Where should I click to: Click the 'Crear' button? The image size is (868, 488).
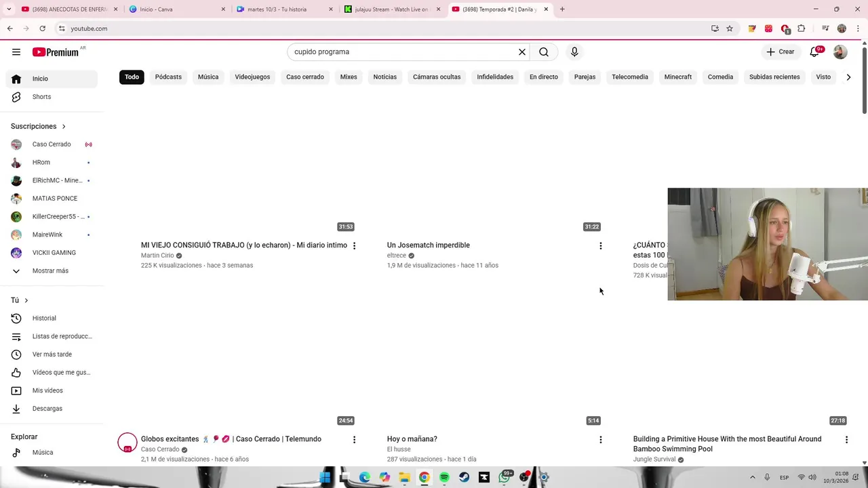[780, 52]
